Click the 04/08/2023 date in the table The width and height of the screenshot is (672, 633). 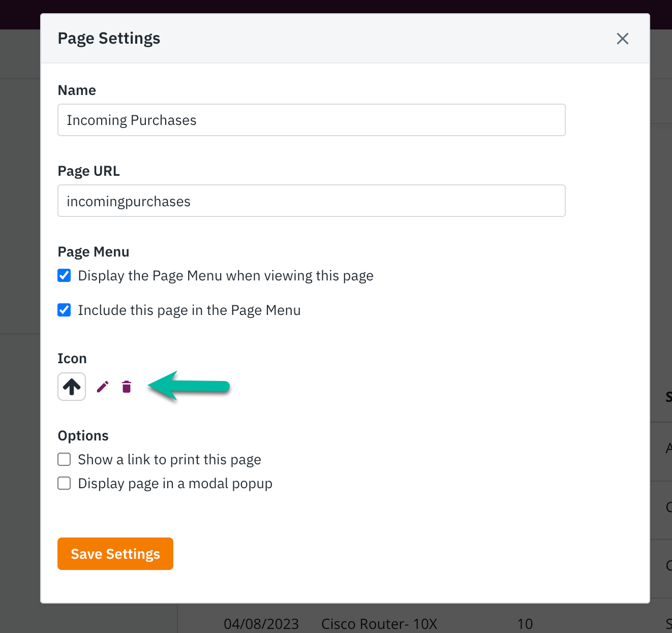click(261, 623)
